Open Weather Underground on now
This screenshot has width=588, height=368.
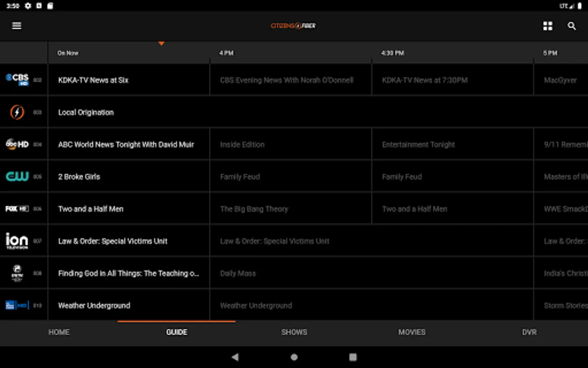pos(129,305)
